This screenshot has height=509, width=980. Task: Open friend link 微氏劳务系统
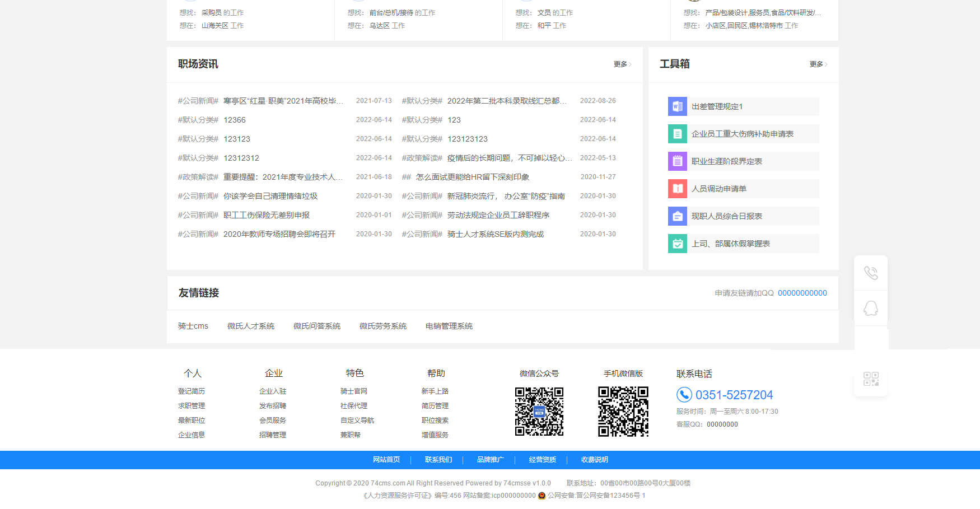coord(383,326)
